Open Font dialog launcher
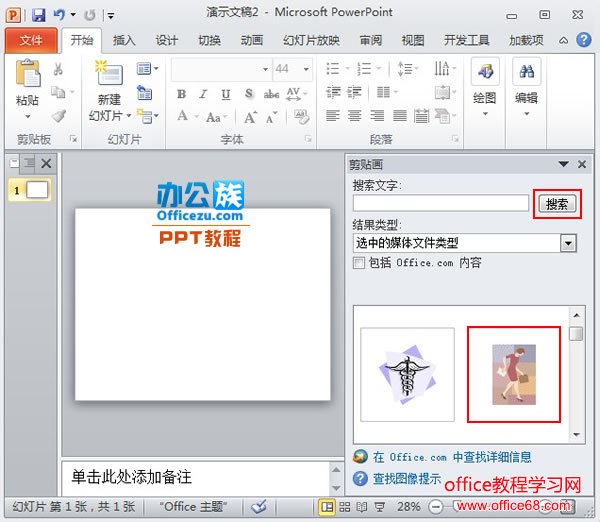The image size is (600, 522). pos(308,139)
